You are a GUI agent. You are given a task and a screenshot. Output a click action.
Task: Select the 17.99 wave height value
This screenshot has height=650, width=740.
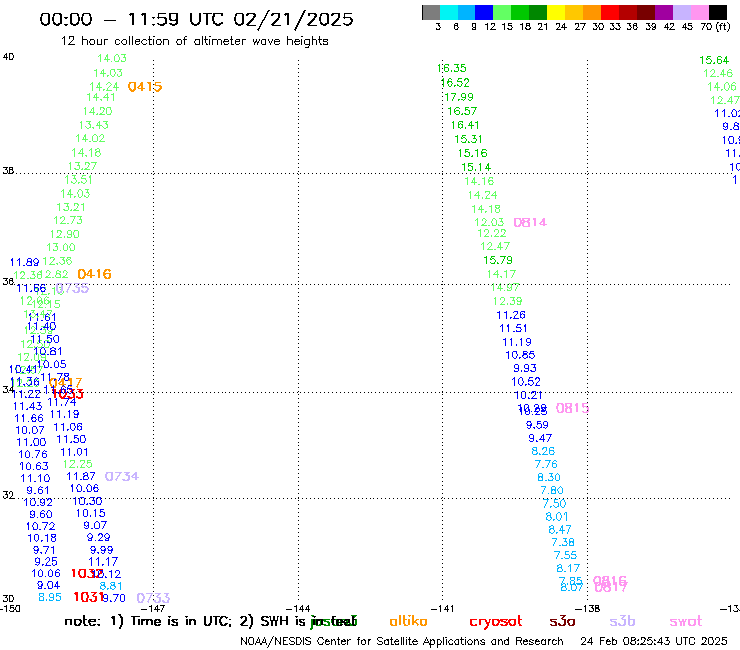pos(459,97)
